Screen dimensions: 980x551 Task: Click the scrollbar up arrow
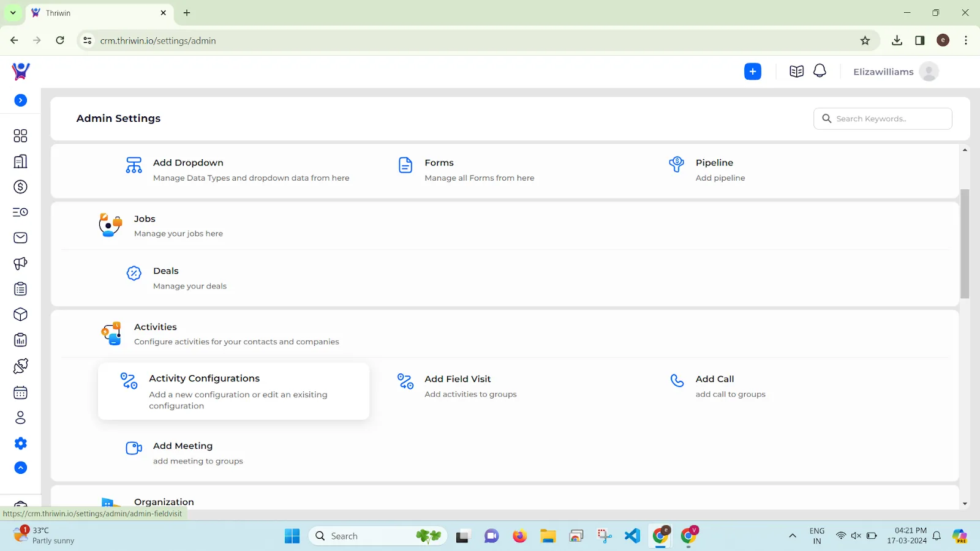[x=965, y=150]
